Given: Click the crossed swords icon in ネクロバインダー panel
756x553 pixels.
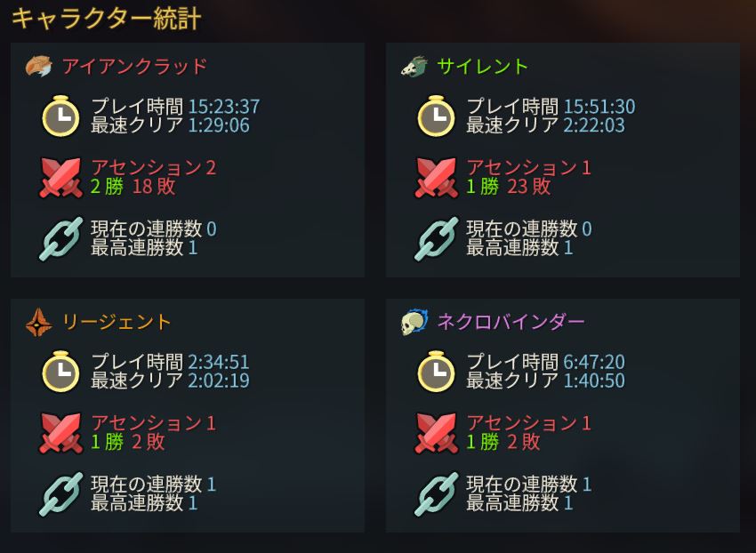Looking at the screenshot, I should 436,434.
